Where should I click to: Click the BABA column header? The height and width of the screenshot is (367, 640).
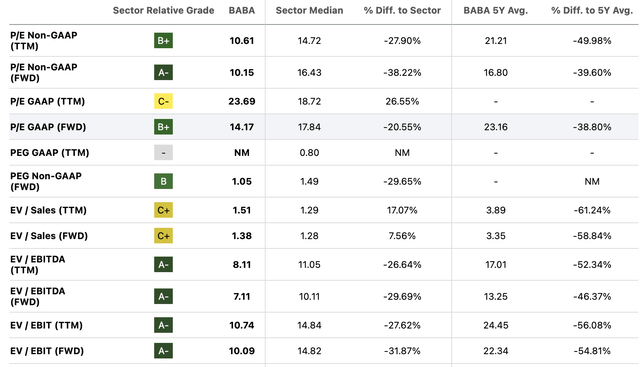coord(242,11)
